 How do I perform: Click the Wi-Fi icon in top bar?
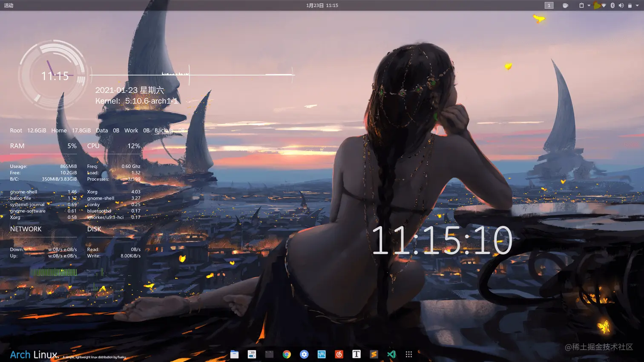pos(604,6)
